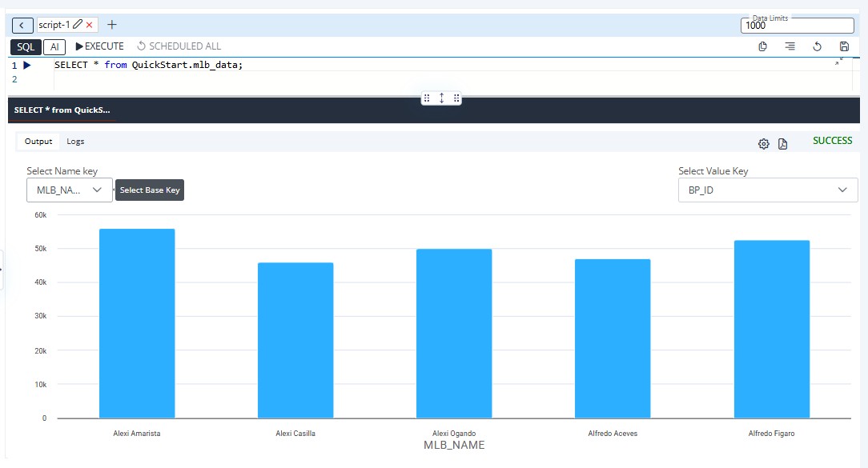Click the format query lines icon

790,46
